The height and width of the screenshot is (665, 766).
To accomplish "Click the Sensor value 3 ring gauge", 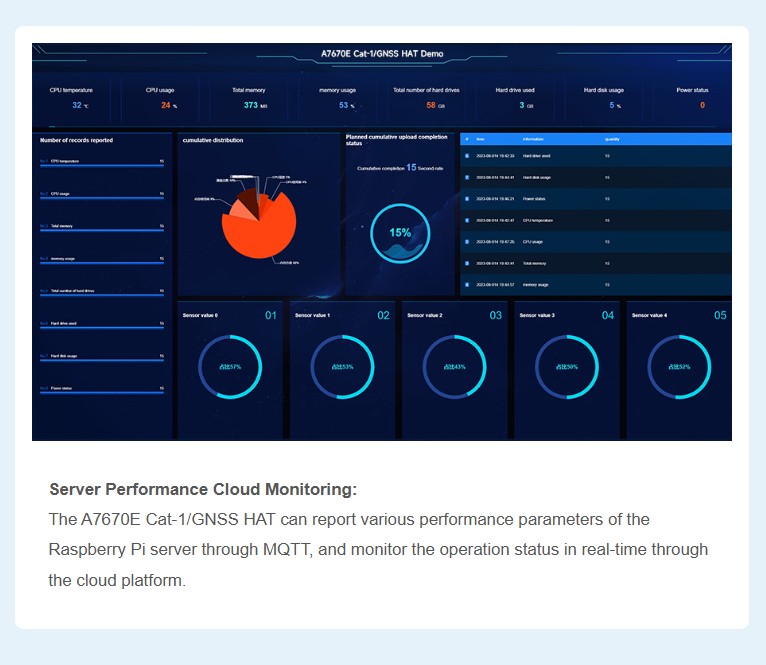I will coord(567,367).
